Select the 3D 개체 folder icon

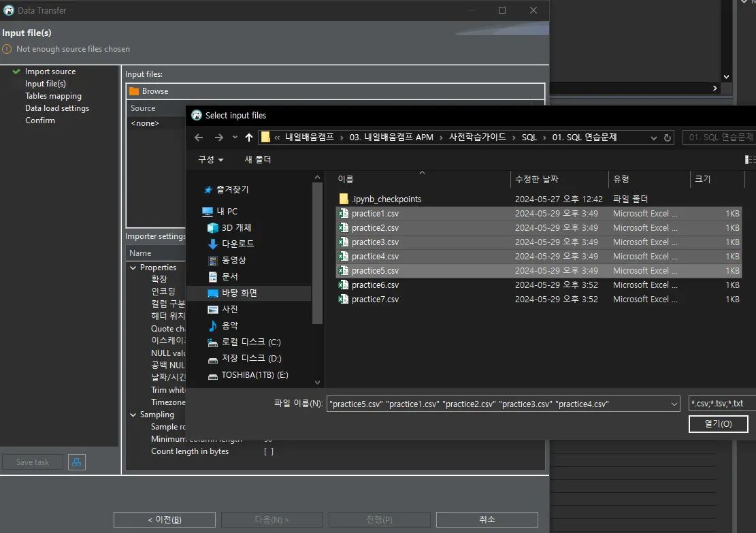tap(213, 227)
